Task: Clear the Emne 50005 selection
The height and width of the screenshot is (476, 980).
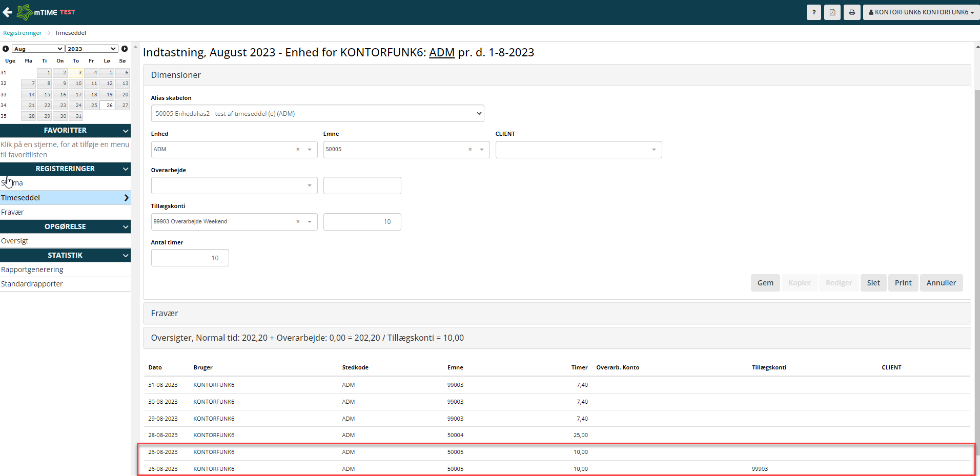Action: [470, 150]
